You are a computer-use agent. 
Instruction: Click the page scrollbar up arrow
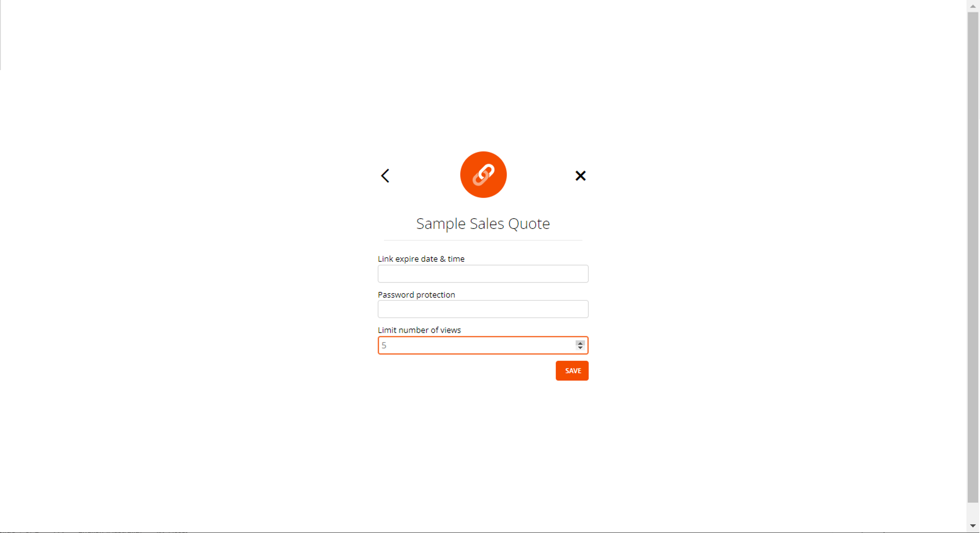[972, 6]
